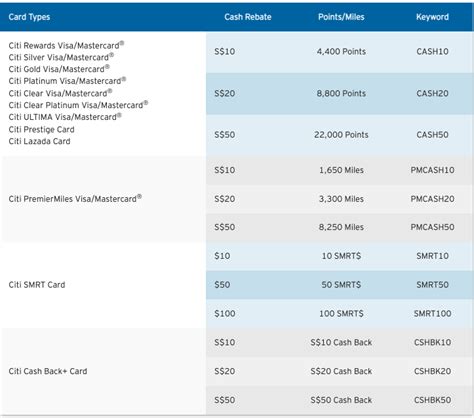Click 'Citi SMRT Card' entry

(x=37, y=285)
